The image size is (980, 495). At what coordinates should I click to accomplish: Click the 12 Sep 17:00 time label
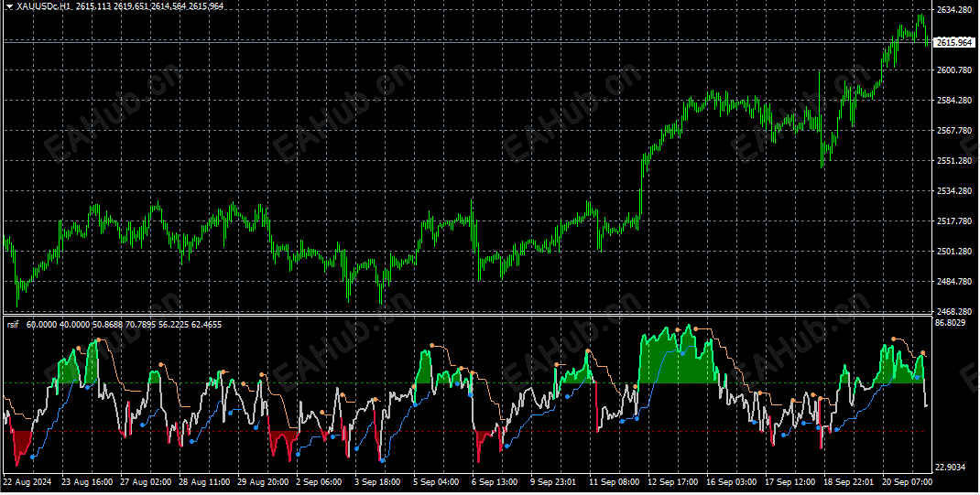[673, 482]
